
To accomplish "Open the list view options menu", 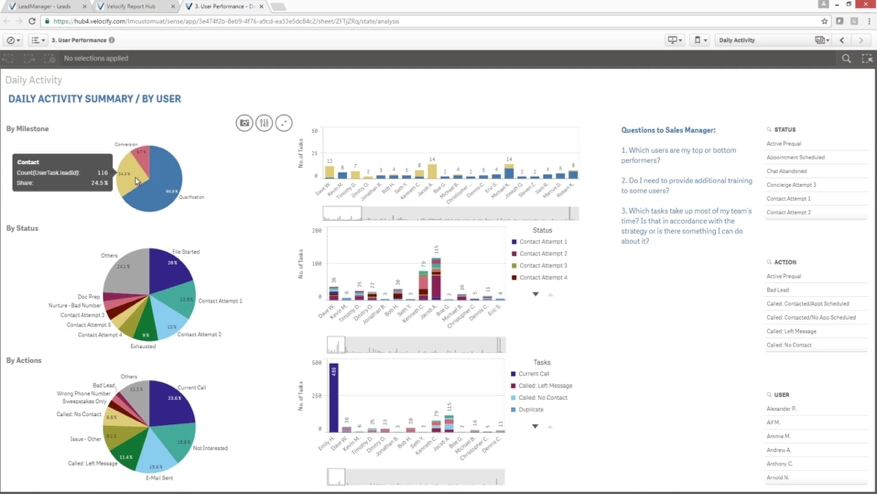I will 38,40.
